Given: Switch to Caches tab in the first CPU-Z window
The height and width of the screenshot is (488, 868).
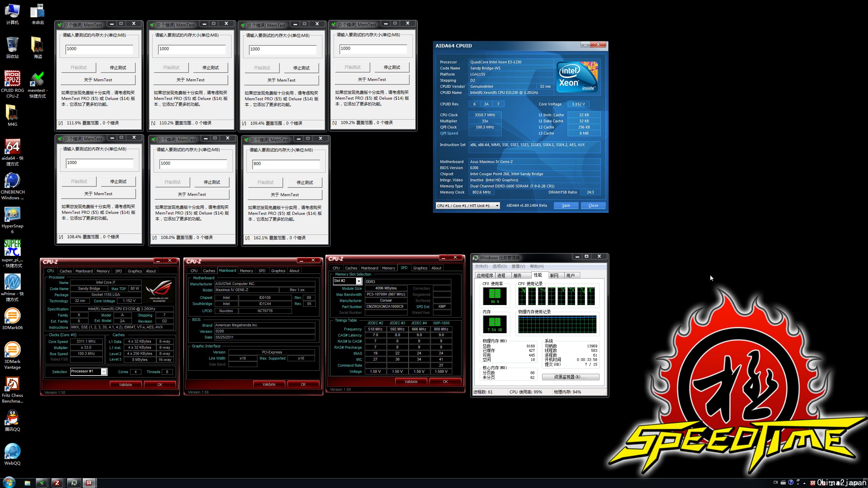Looking at the screenshot, I should pyautogui.click(x=65, y=271).
